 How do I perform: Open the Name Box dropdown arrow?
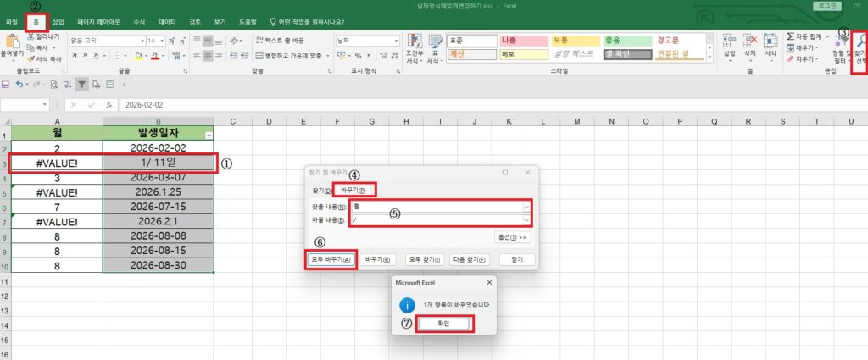pyautogui.click(x=45, y=104)
